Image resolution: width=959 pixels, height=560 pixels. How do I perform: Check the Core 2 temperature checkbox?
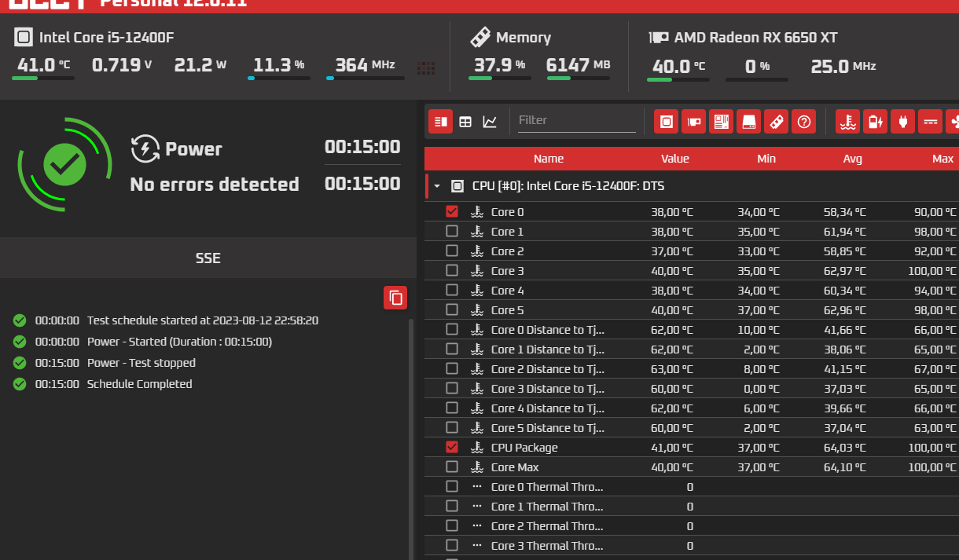(452, 251)
